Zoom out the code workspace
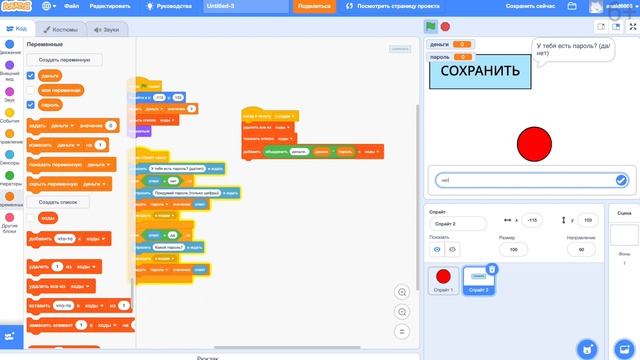This screenshot has height=360, width=640. coord(402,312)
